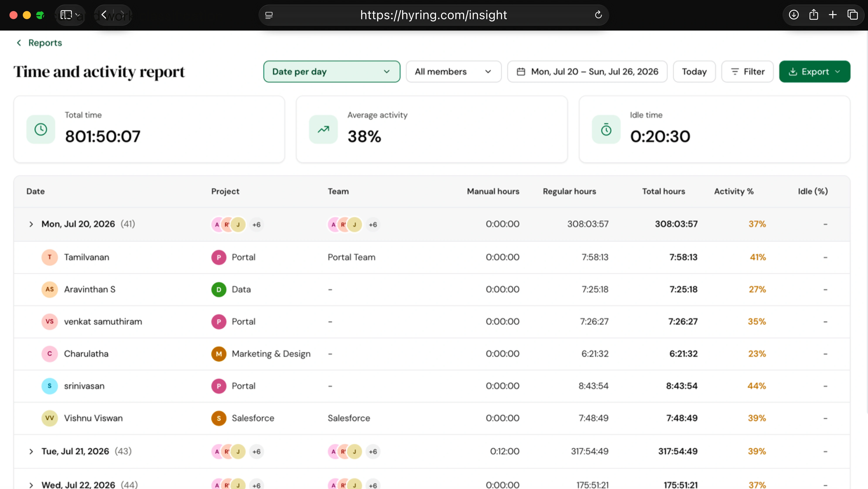Click the 308:03:57 bold total hours
Image resolution: width=868 pixels, height=489 pixels.
pos(676,224)
